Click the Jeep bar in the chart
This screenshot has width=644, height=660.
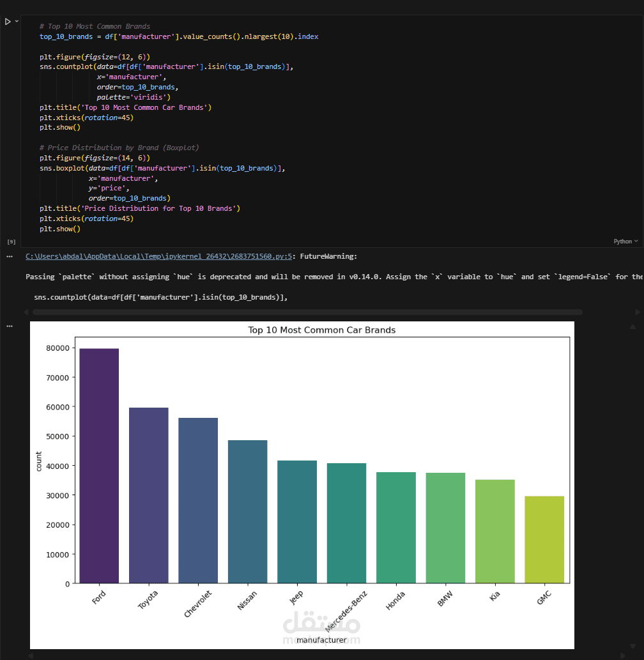[297, 522]
